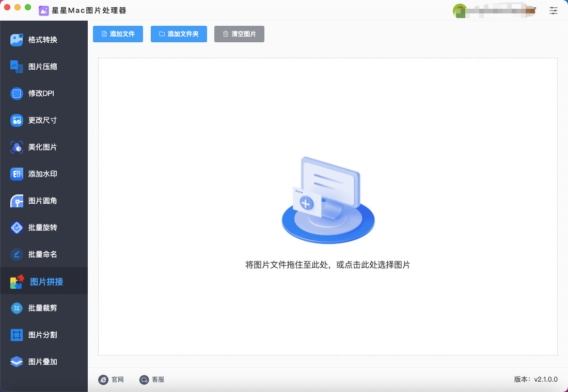Choose 添加水印 label
The width and height of the screenshot is (568, 392).
click(43, 174)
